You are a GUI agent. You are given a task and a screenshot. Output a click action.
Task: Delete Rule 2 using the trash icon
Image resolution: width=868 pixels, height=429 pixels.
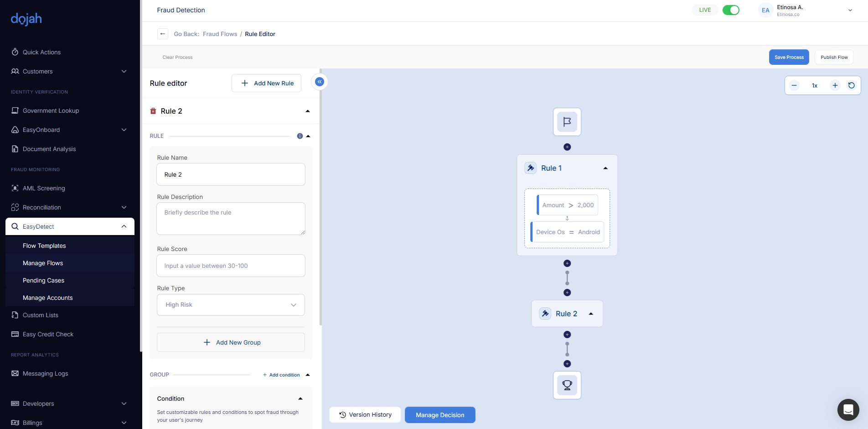click(x=153, y=111)
